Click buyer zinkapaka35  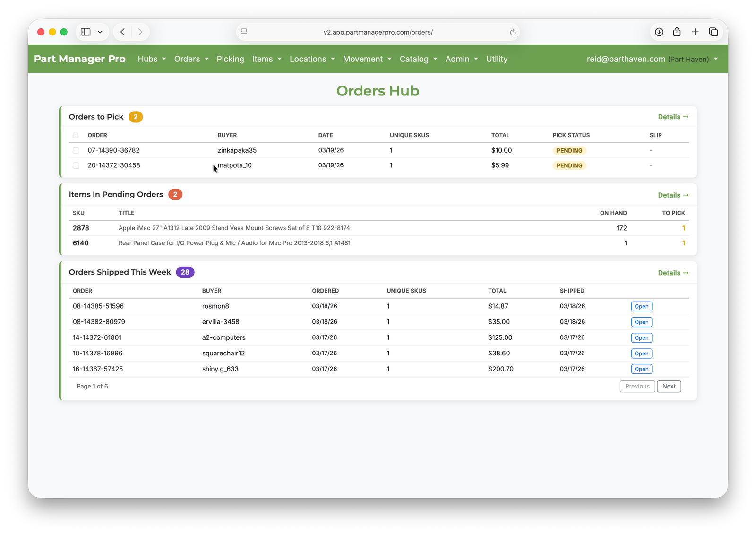coord(237,150)
